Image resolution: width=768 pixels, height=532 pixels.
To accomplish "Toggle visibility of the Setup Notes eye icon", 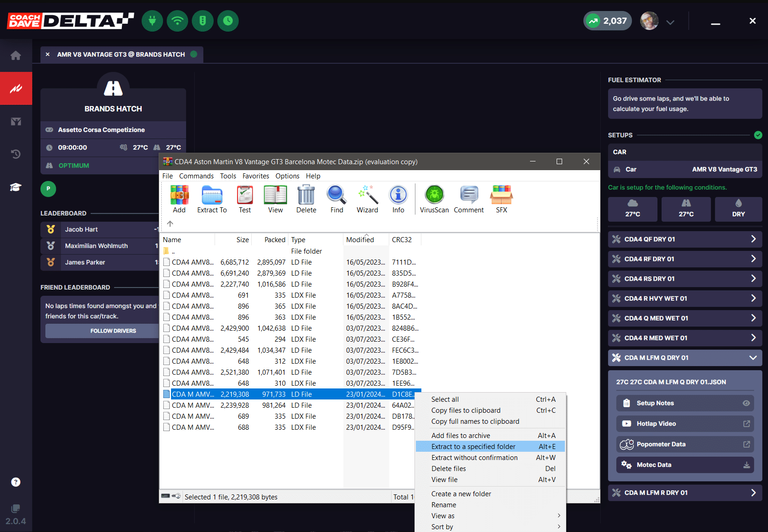I will click(x=746, y=403).
